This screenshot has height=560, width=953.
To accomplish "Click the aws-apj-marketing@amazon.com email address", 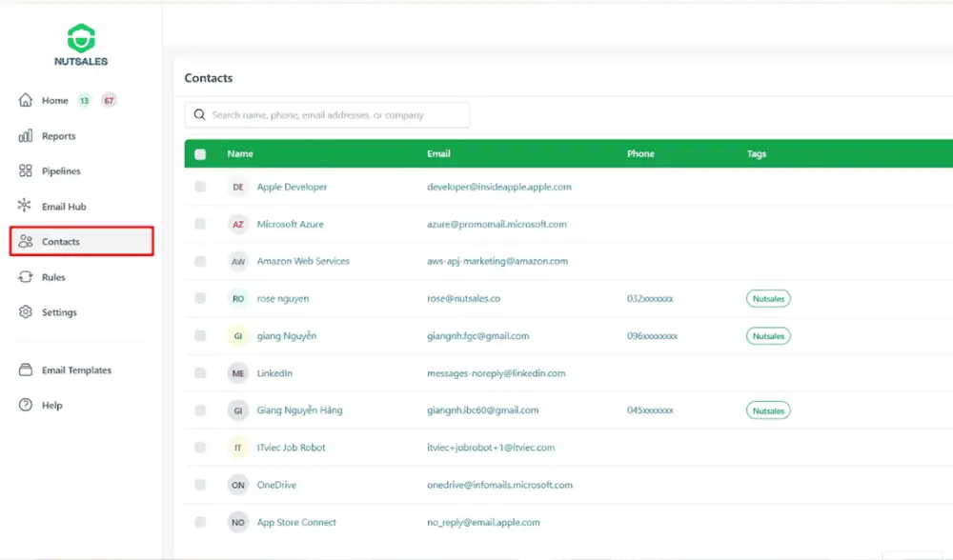I will [497, 261].
